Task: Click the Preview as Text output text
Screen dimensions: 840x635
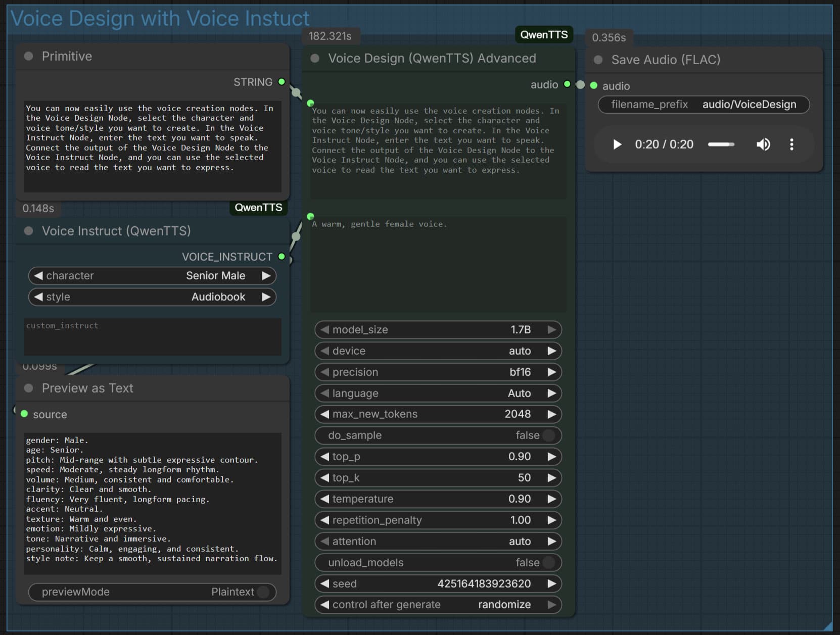Action: 153,504
